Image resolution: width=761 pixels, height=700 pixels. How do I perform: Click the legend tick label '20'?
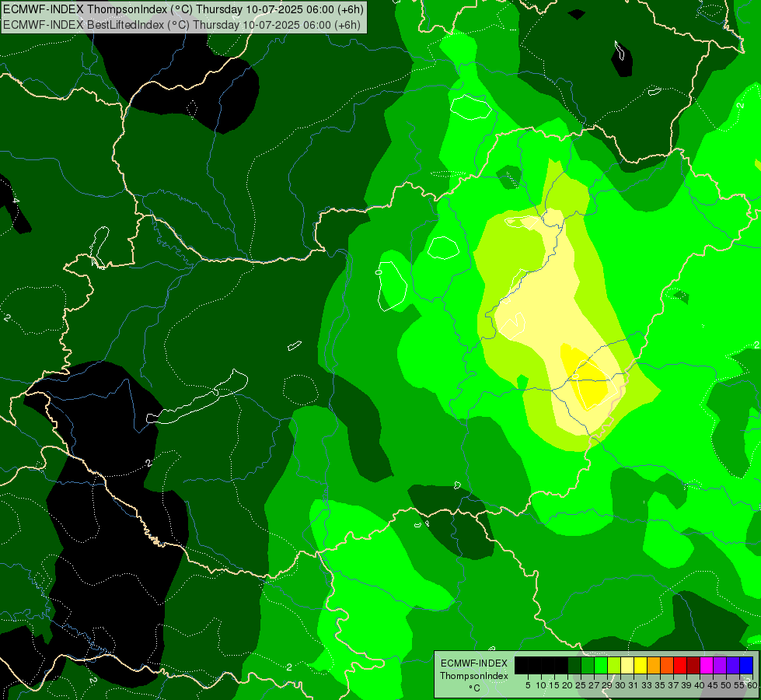pyautogui.click(x=567, y=685)
